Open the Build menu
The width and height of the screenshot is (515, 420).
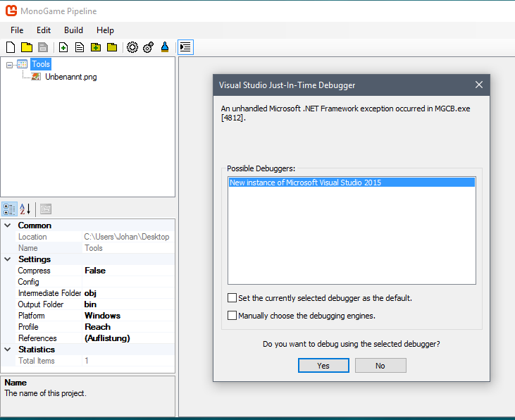(x=73, y=30)
